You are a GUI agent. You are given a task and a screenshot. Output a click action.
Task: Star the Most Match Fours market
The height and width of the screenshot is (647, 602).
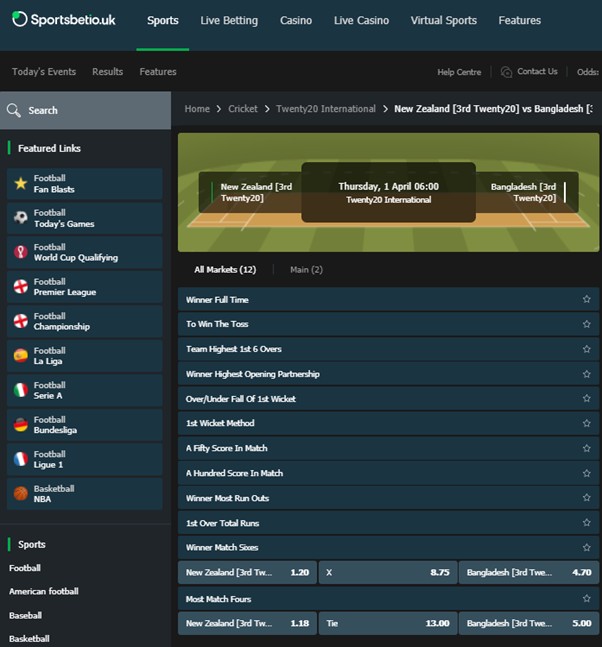[x=586, y=598]
